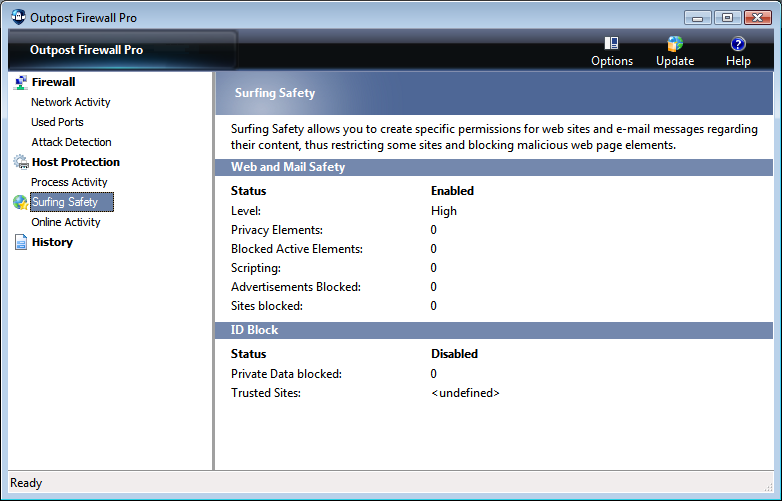Click the <undefined> trusted sites value

point(465,393)
